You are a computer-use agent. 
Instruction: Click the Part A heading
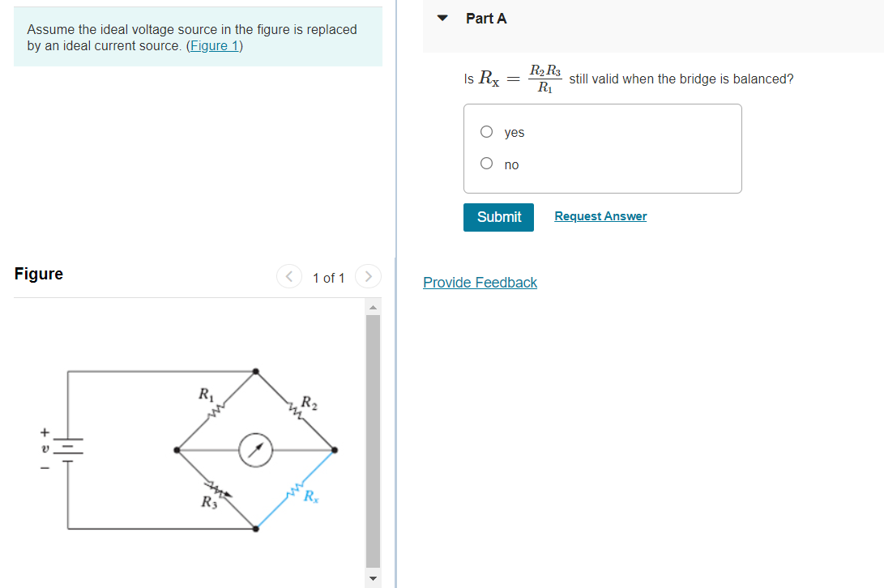click(x=486, y=18)
